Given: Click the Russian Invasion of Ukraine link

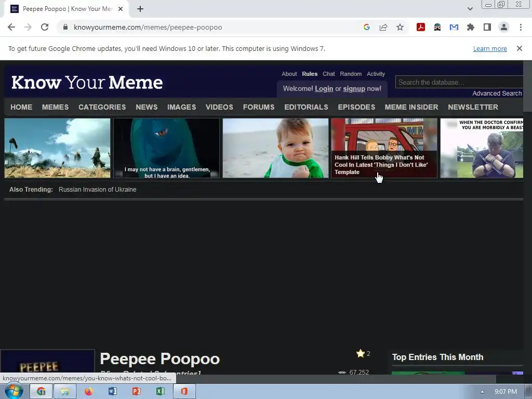Looking at the screenshot, I should 97,190.
